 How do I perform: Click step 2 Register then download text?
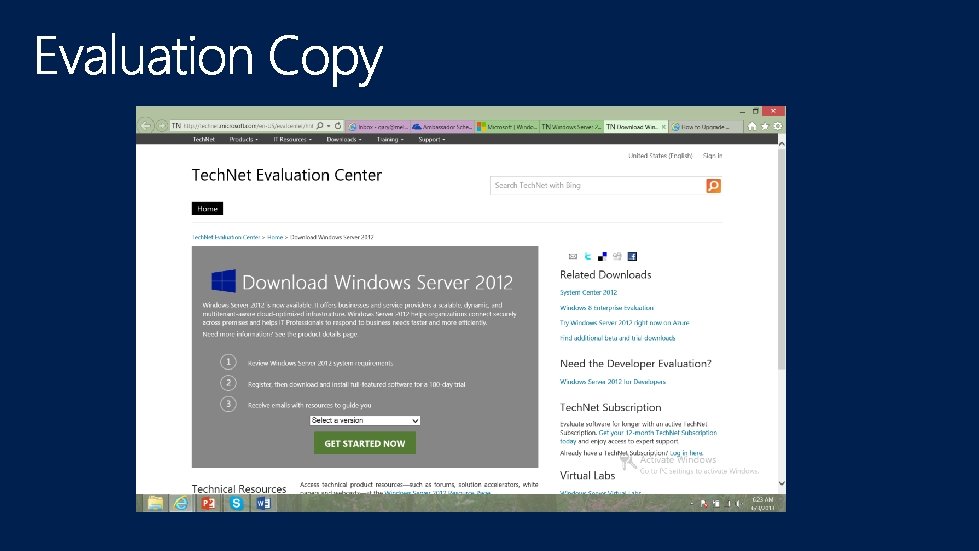tap(357, 384)
